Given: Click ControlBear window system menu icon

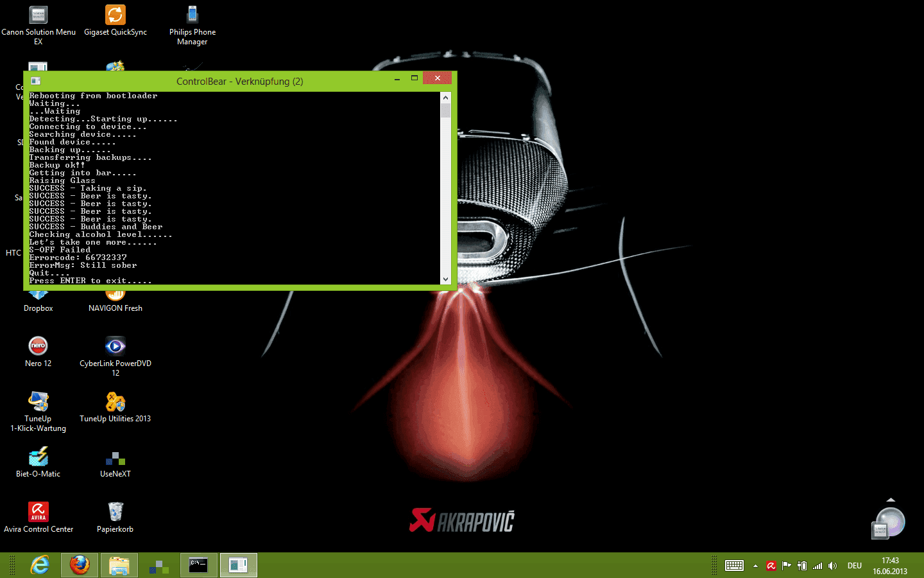Looking at the screenshot, I should [x=36, y=81].
